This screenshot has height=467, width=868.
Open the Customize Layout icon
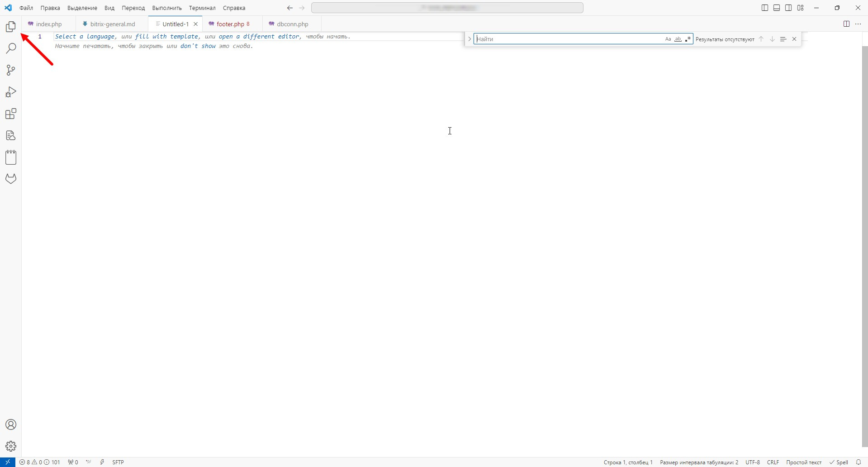click(x=801, y=8)
